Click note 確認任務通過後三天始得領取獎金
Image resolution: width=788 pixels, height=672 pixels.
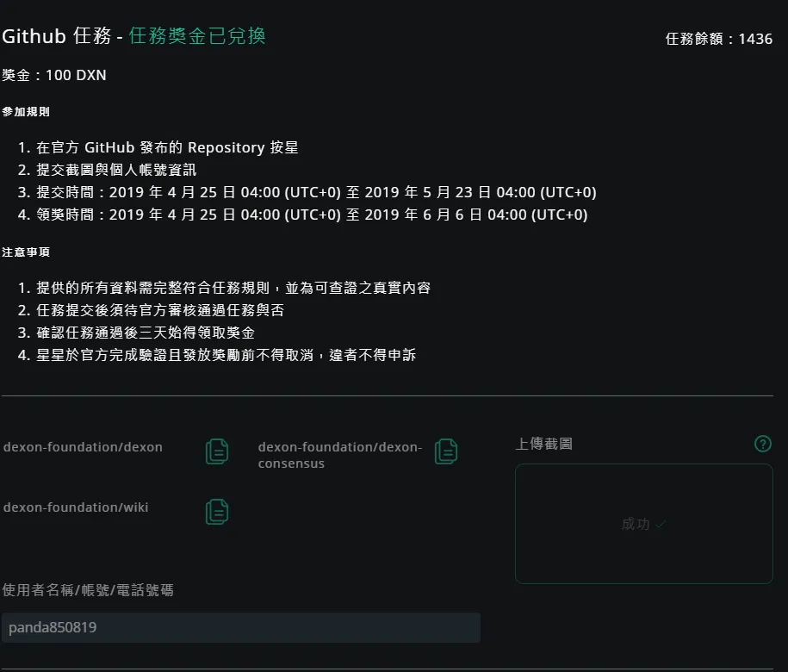pos(146,333)
